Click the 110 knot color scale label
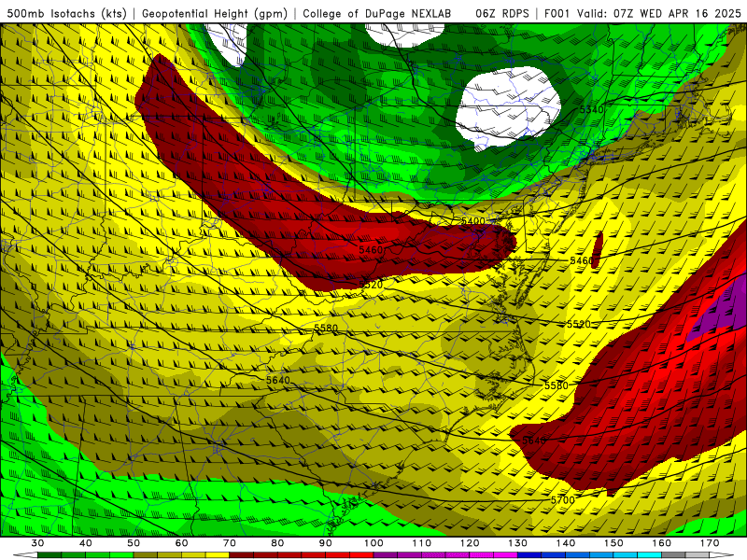The width and height of the screenshot is (747, 560). [422, 543]
